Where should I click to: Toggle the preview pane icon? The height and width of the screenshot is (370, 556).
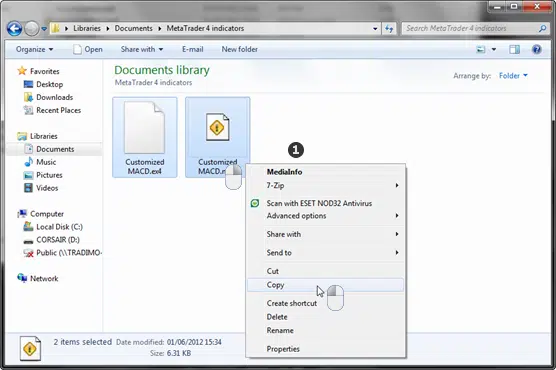[x=515, y=49]
